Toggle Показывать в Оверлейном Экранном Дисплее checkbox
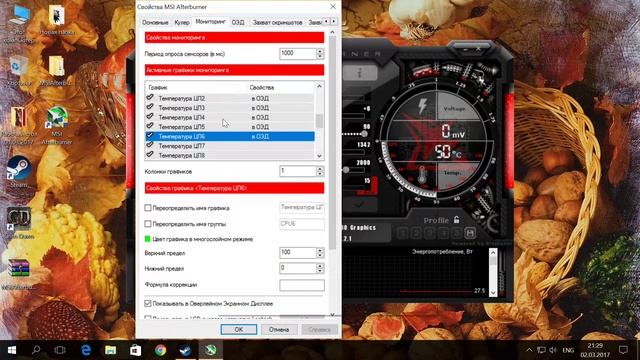The width and height of the screenshot is (640, 360). [x=148, y=303]
